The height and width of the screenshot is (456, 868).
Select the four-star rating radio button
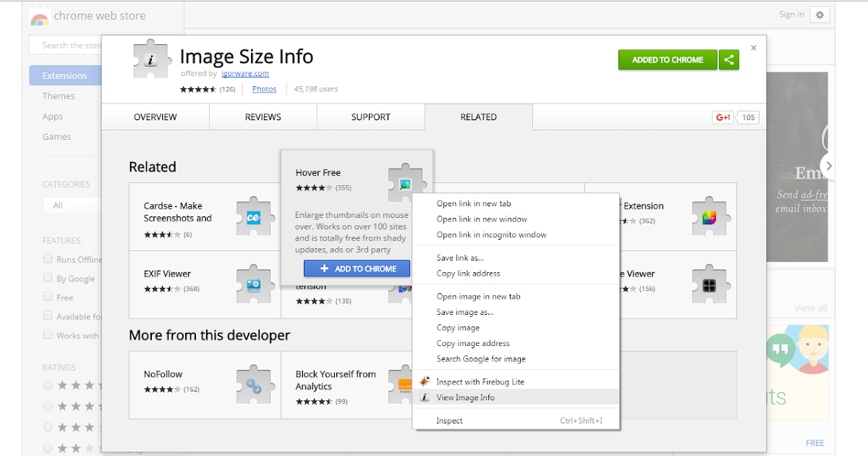click(48, 406)
